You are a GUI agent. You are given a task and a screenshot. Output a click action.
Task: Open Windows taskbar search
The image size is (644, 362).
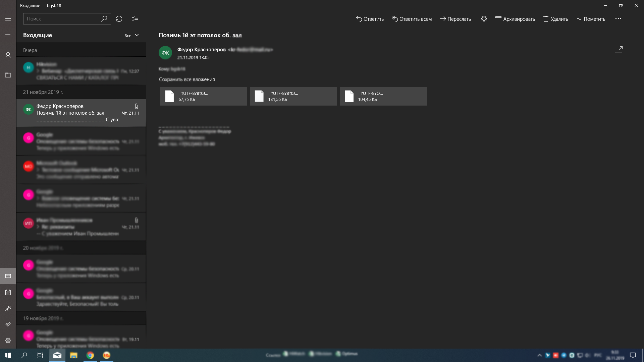pyautogui.click(x=24, y=355)
